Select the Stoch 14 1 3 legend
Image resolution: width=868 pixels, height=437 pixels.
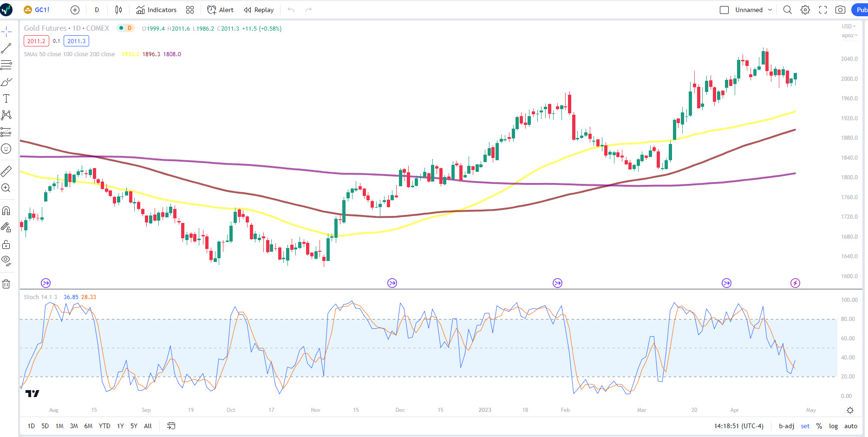(40, 297)
